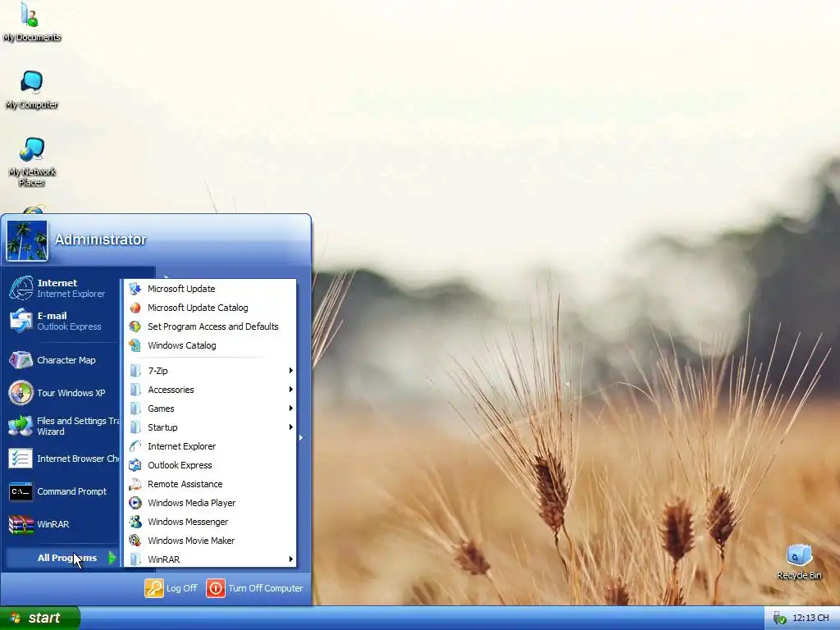Select the My Network Places desktop icon
The width and height of the screenshot is (840, 630).
32,162
